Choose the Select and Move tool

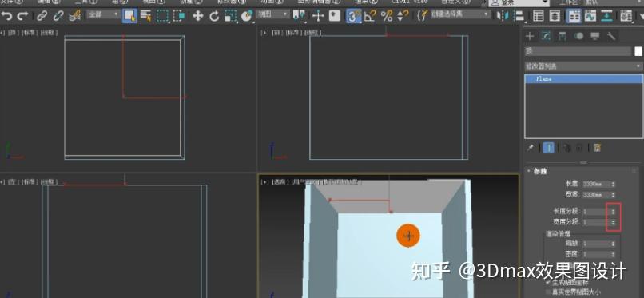tap(198, 16)
